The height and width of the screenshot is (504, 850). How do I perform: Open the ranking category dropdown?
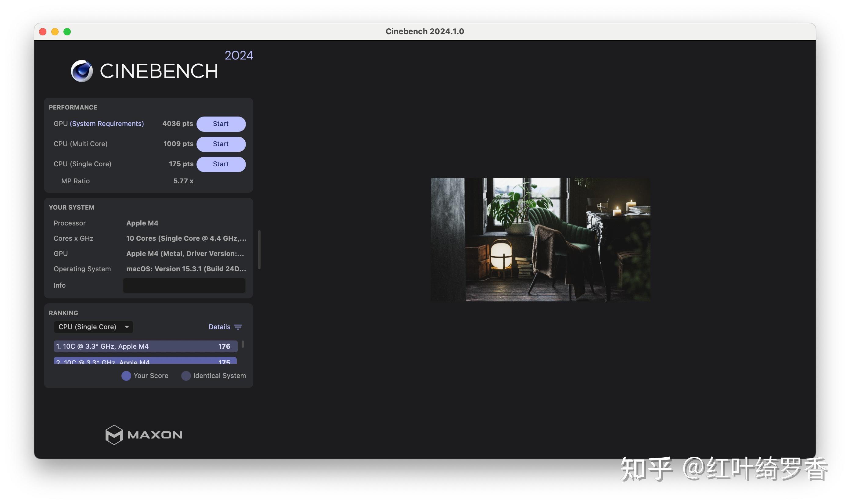[93, 327]
